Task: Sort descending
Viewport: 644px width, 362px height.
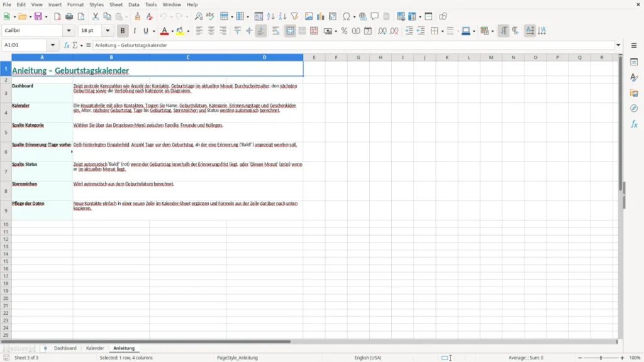Action: pyautogui.click(x=282, y=16)
